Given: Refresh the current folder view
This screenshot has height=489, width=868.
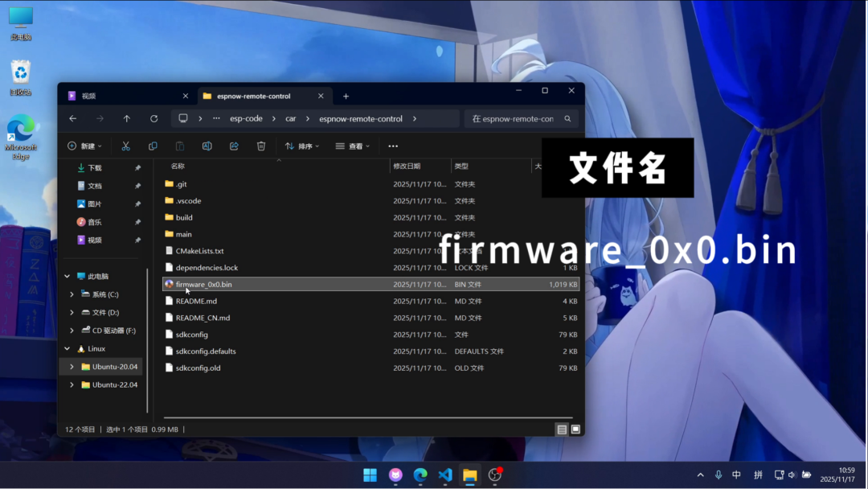Looking at the screenshot, I should coord(154,118).
